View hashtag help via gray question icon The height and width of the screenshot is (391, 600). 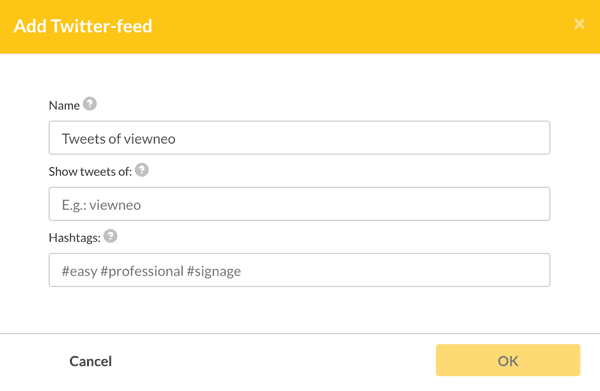pyautogui.click(x=111, y=236)
